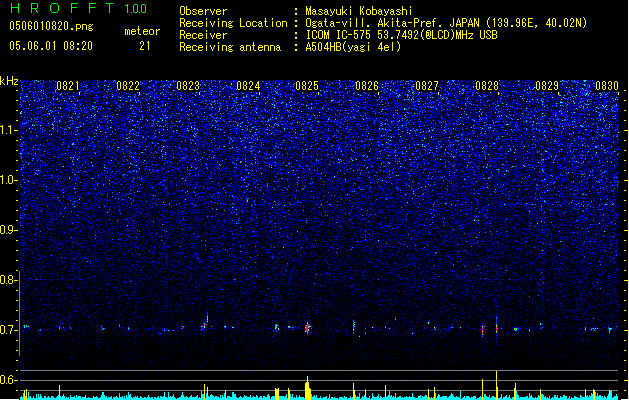The height and width of the screenshot is (400, 629).
Task: Click the 0829 time marker
Action: point(547,86)
